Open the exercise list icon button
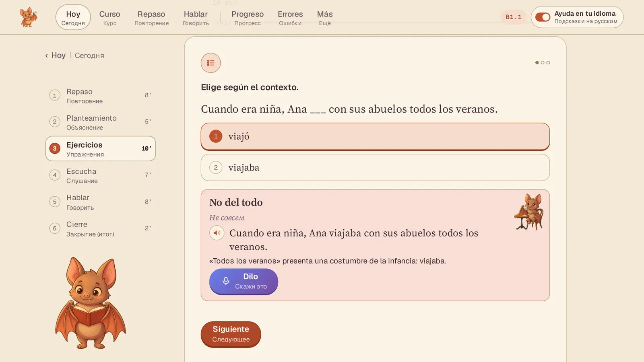This screenshot has width=644, height=362. [211, 63]
